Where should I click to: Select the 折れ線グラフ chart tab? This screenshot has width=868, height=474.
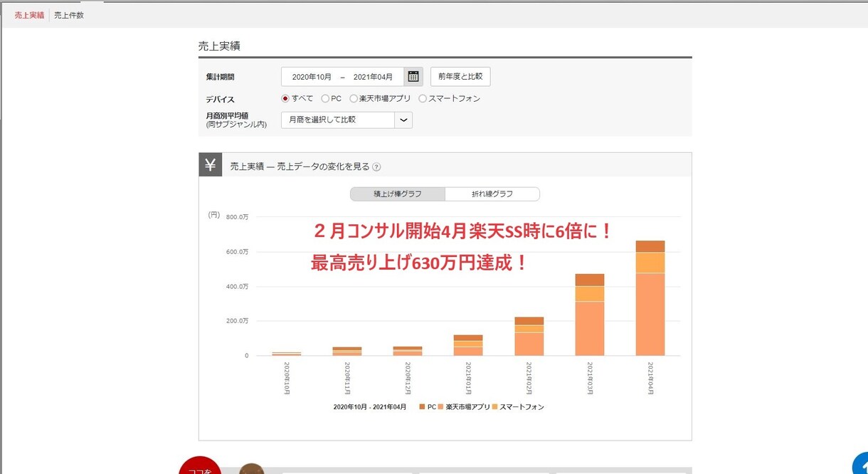pyautogui.click(x=492, y=194)
